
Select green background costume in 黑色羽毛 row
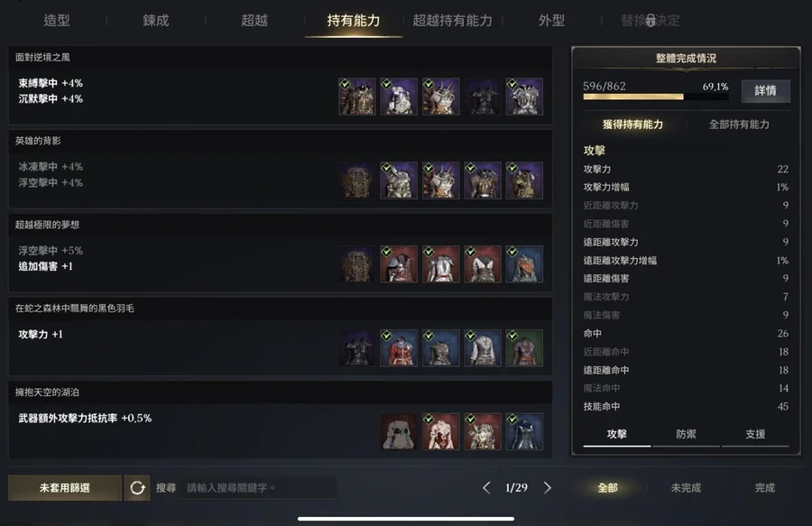click(x=524, y=348)
